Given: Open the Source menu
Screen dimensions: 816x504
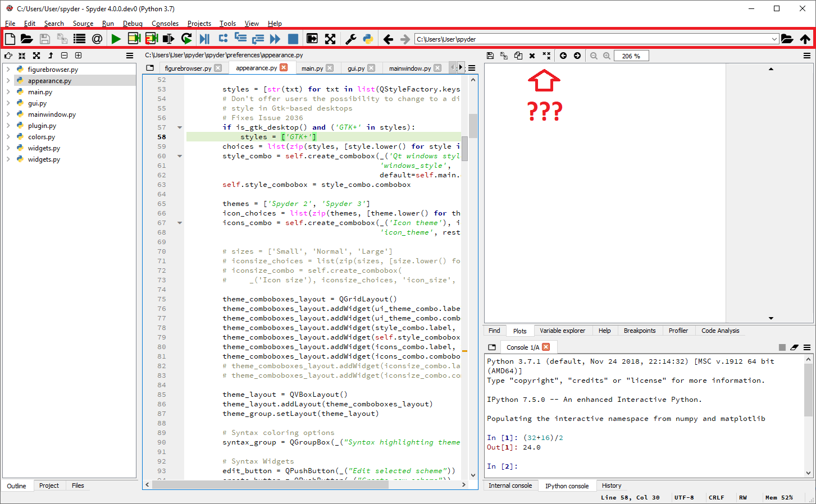Looking at the screenshot, I should tap(83, 24).
